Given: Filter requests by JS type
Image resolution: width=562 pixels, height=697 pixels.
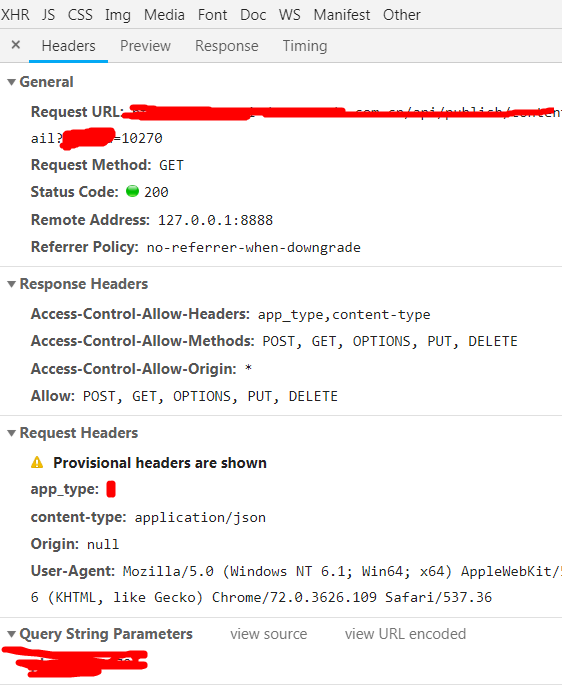Looking at the screenshot, I should coord(48,15).
